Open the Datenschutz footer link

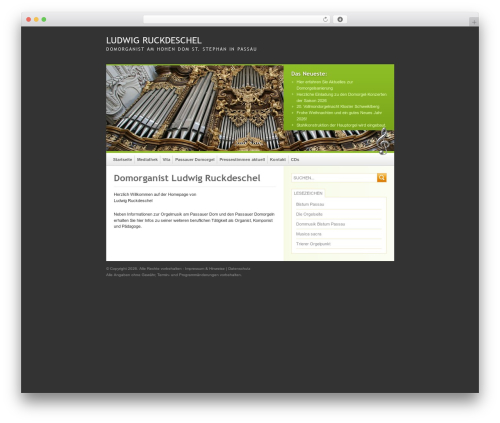click(x=239, y=269)
